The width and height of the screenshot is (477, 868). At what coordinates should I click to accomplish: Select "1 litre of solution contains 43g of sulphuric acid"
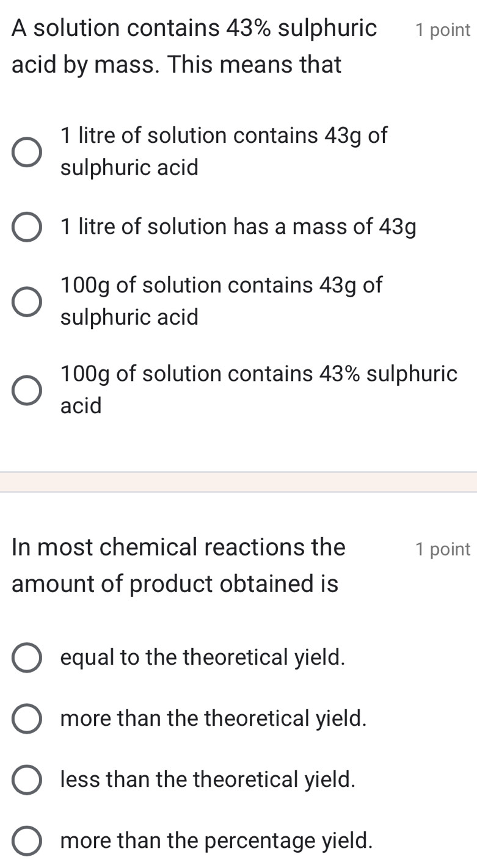(x=26, y=152)
